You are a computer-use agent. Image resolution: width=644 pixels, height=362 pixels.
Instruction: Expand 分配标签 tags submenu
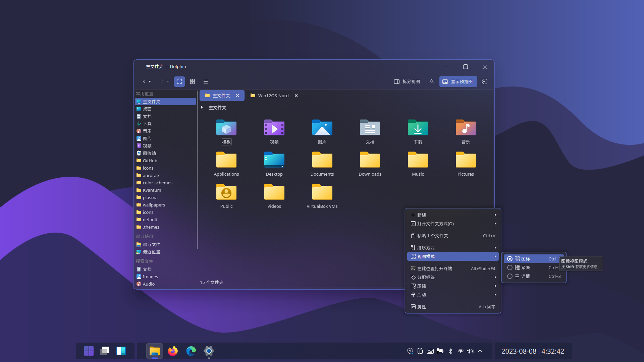coord(453,277)
